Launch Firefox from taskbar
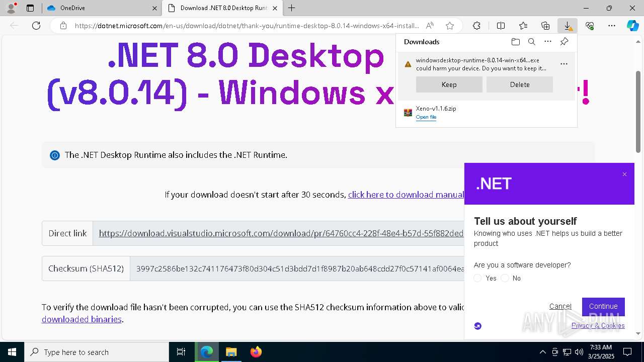Screen dimensions: 644x362 256,352
